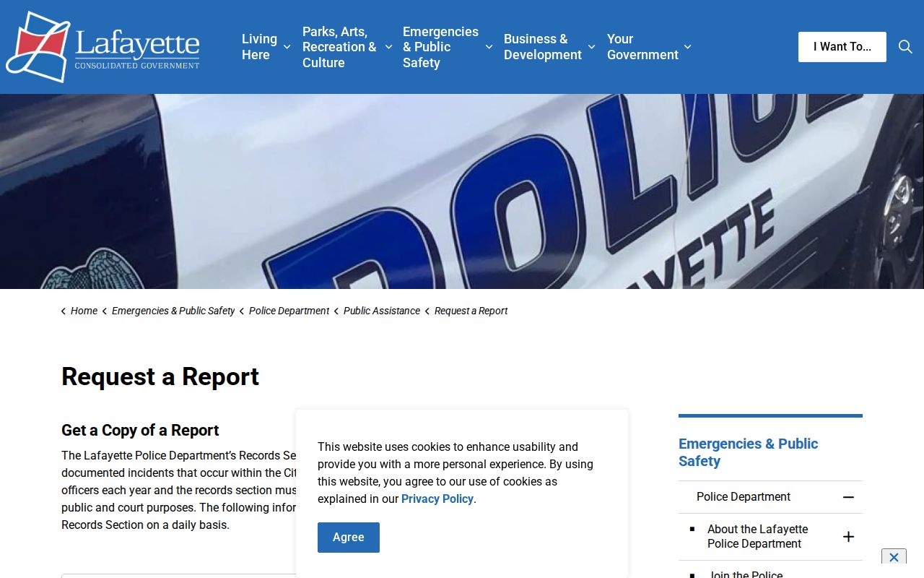Click Agree on the cookie notice

(x=349, y=538)
